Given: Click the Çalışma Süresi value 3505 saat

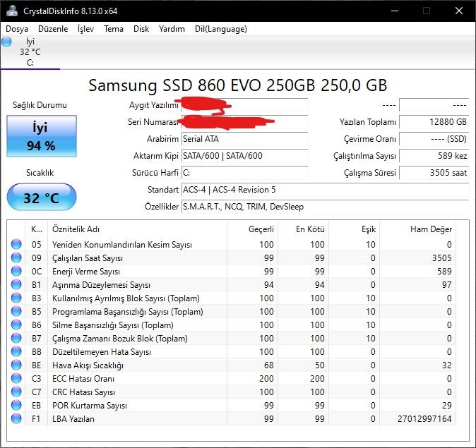Looking at the screenshot, I should pyautogui.click(x=434, y=173).
